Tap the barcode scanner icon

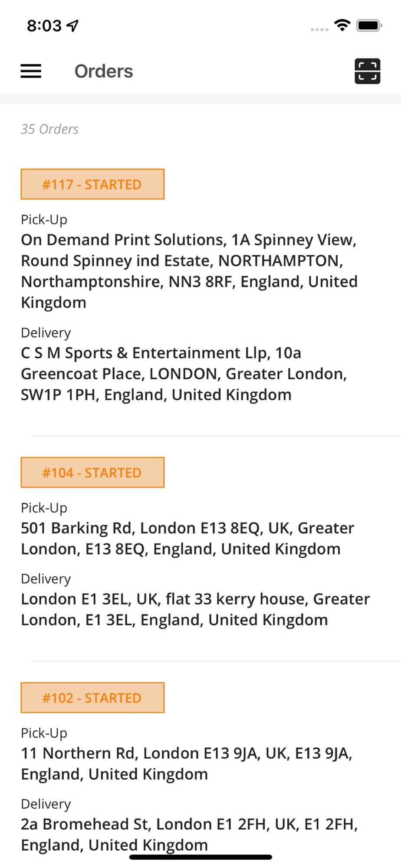(367, 71)
